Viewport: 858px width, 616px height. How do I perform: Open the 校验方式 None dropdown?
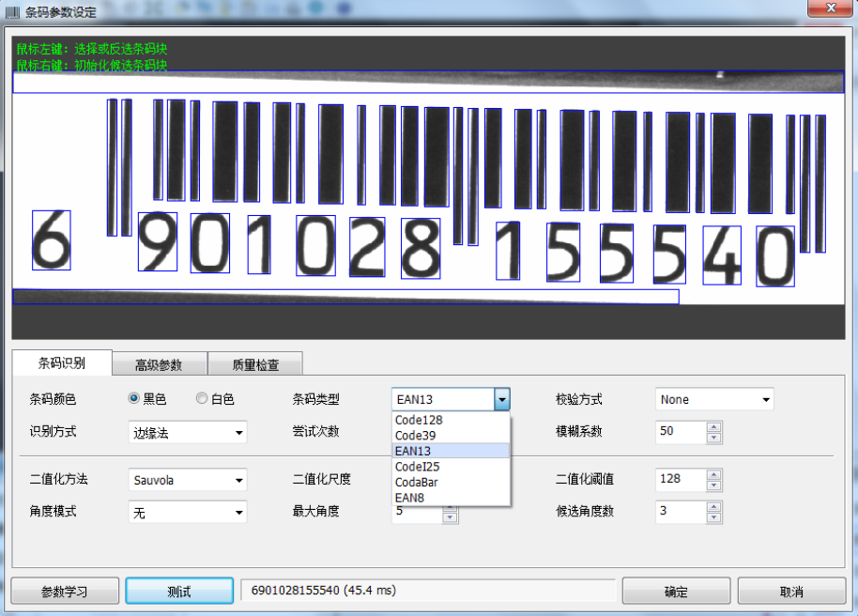(714, 400)
